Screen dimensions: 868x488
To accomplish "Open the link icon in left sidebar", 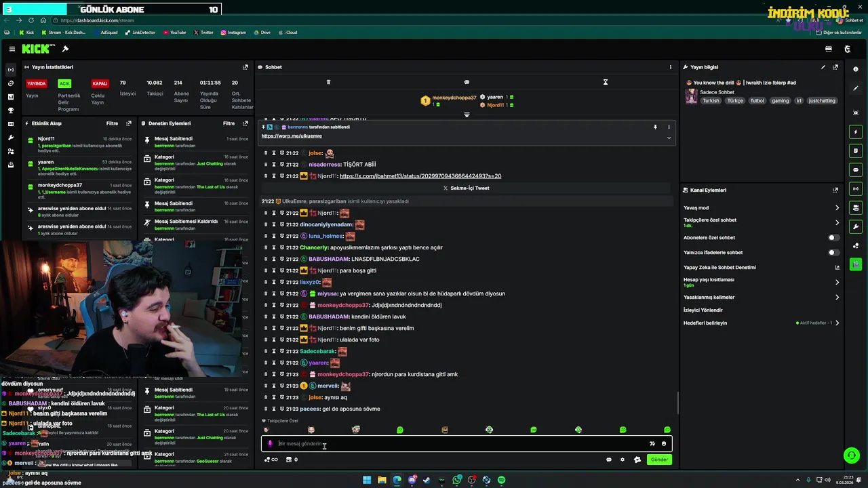I will click(x=11, y=83).
